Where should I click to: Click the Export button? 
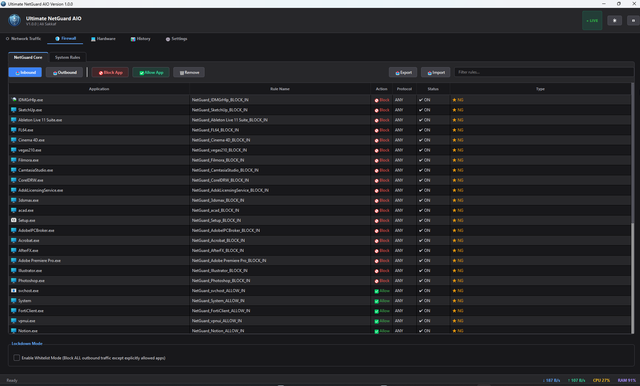pos(403,73)
